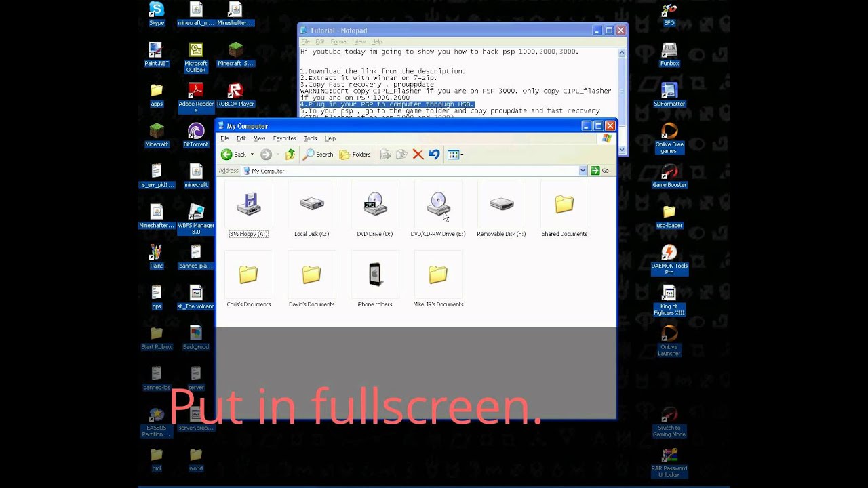This screenshot has width=868, height=488.
Task: Open Format menu in Notepad
Action: (339, 42)
